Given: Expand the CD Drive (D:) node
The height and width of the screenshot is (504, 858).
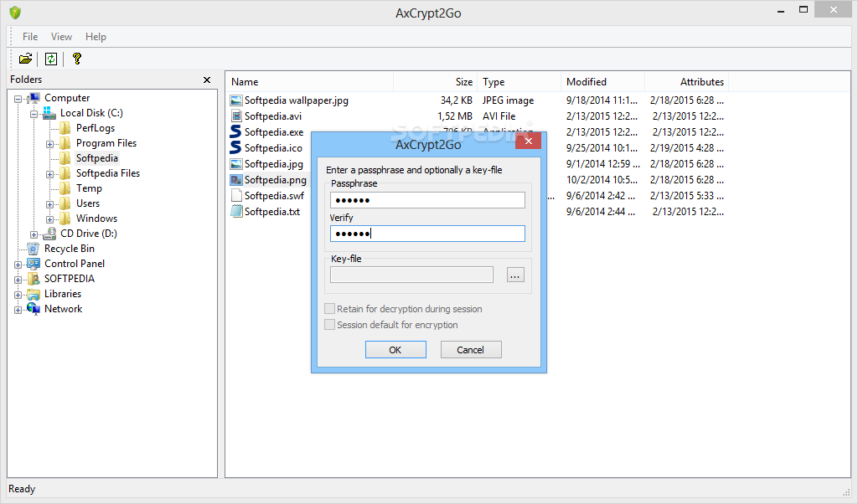Looking at the screenshot, I should coord(34,234).
